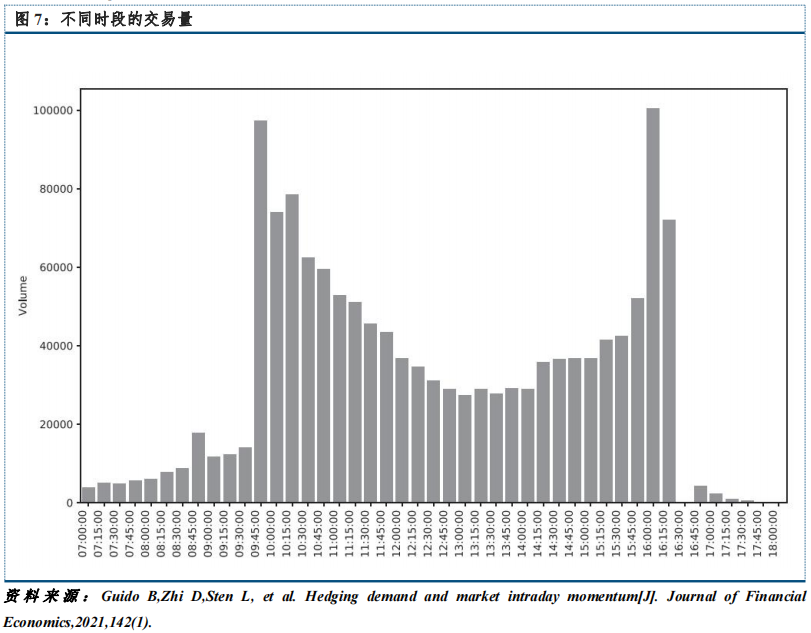Select the 16:15:00 volume bar
811x633 pixels.
(x=669, y=361)
